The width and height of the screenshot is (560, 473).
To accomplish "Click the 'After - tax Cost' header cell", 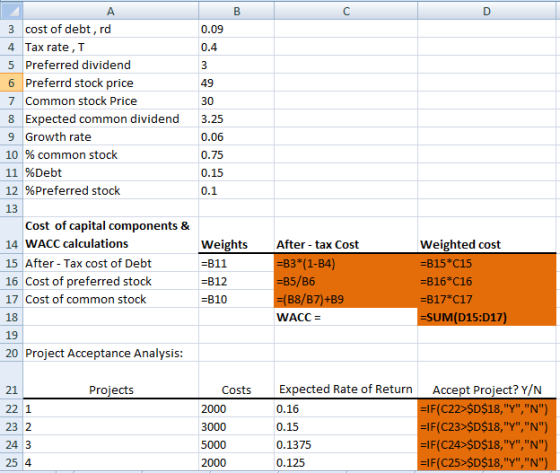I will tap(346, 235).
